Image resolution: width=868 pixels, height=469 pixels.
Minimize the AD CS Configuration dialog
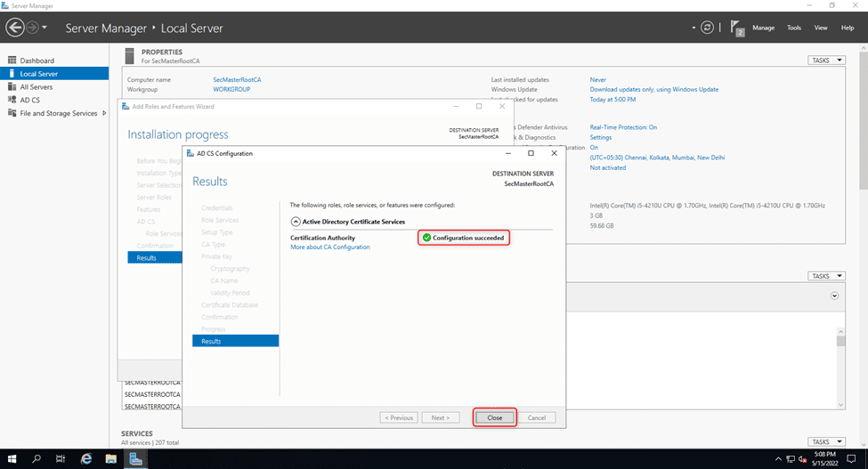tap(508, 153)
